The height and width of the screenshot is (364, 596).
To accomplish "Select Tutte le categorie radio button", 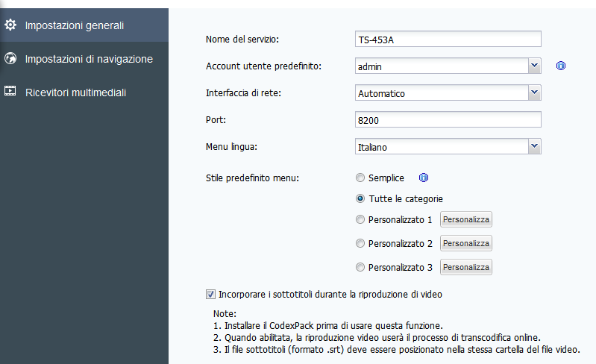I will point(361,199).
